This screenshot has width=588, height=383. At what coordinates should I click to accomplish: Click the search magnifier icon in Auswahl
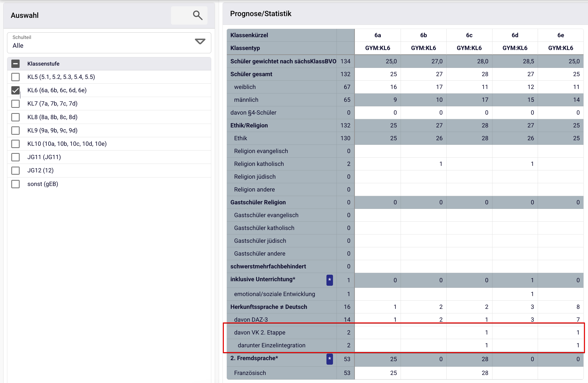[197, 16]
